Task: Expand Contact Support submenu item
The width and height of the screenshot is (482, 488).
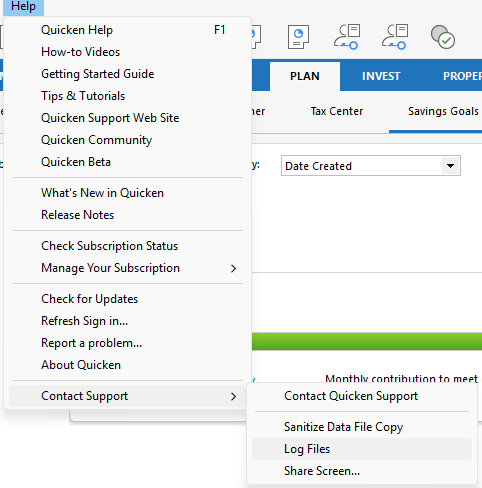Action: (x=127, y=396)
